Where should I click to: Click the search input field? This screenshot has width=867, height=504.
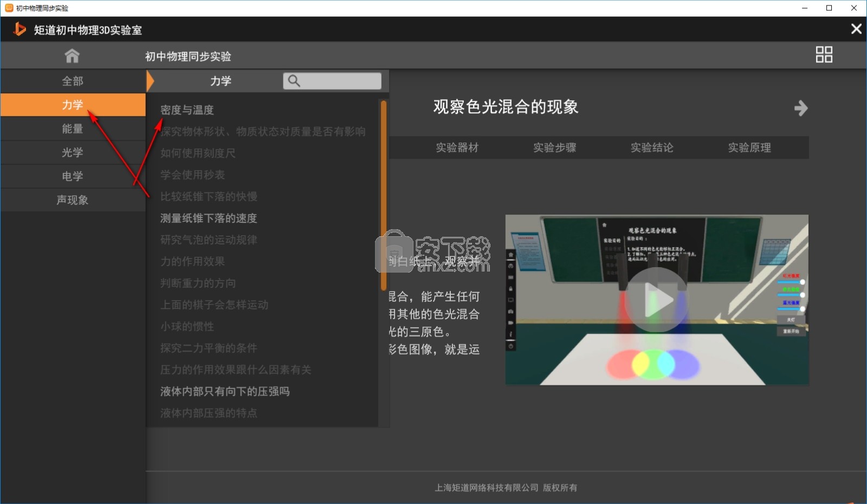[x=332, y=81]
